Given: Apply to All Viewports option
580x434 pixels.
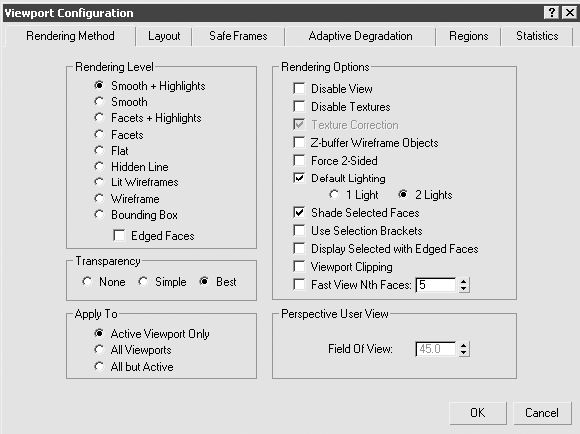Looking at the screenshot, I should (x=99, y=350).
